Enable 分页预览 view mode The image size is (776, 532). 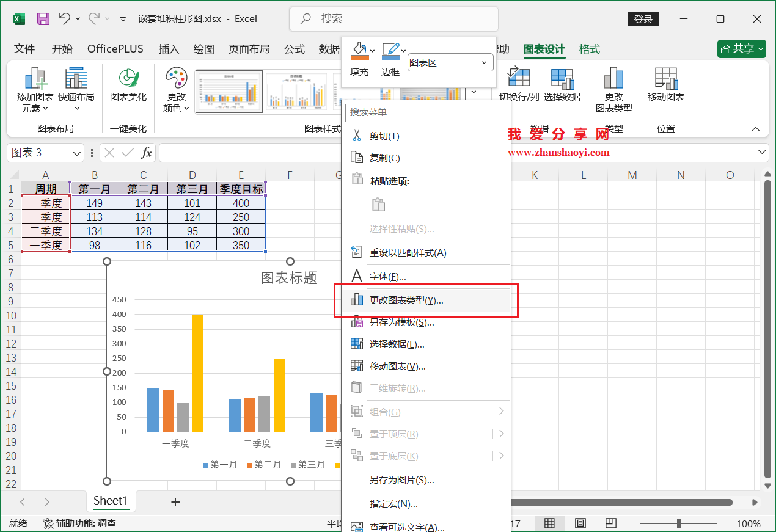[610, 523]
